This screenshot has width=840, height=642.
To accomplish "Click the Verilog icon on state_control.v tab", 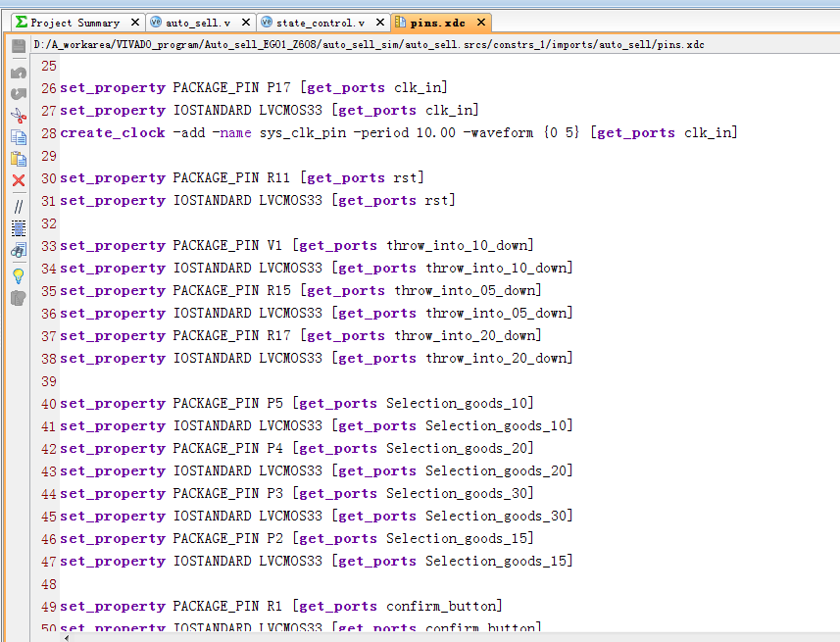I will (267, 22).
